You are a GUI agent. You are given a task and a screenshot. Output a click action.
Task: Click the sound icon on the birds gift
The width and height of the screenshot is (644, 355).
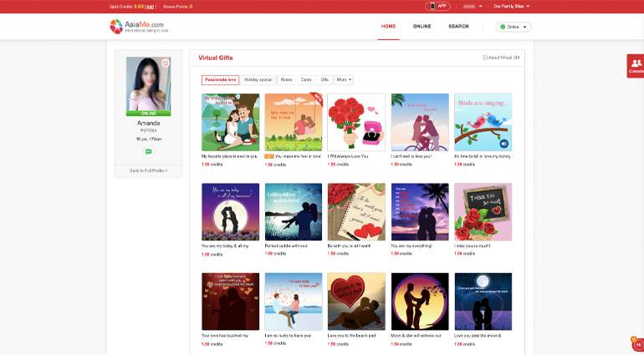pos(504,144)
